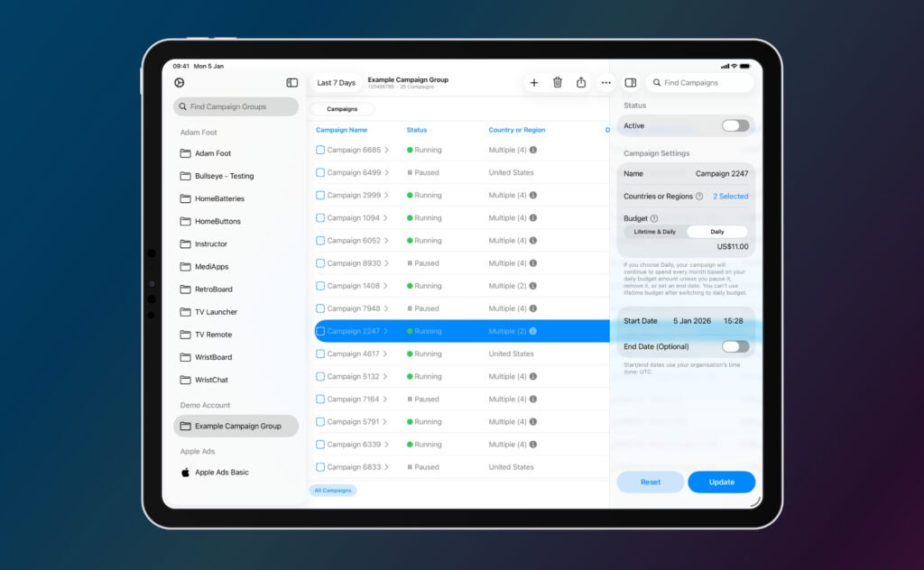Click the trash icon to delete
The height and width of the screenshot is (570, 924).
pyautogui.click(x=558, y=82)
